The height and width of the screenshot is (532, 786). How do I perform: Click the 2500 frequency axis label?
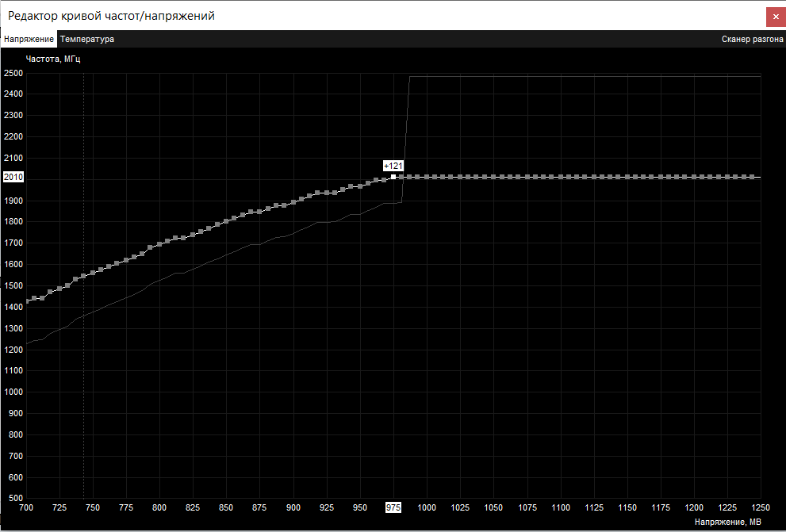(13, 73)
